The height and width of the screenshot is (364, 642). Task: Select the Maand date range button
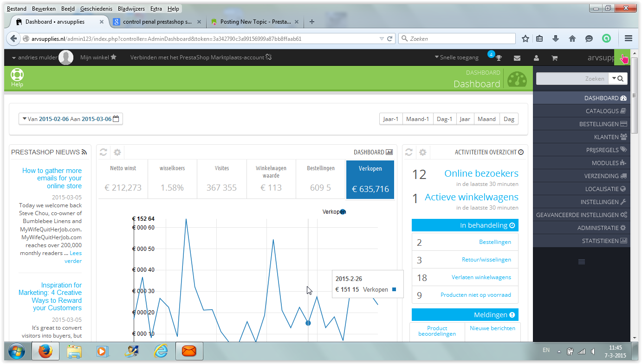(x=486, y=119)
